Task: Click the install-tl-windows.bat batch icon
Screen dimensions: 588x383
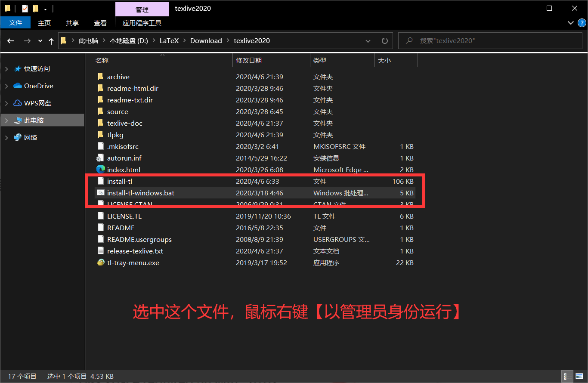Action: point(100,193)
